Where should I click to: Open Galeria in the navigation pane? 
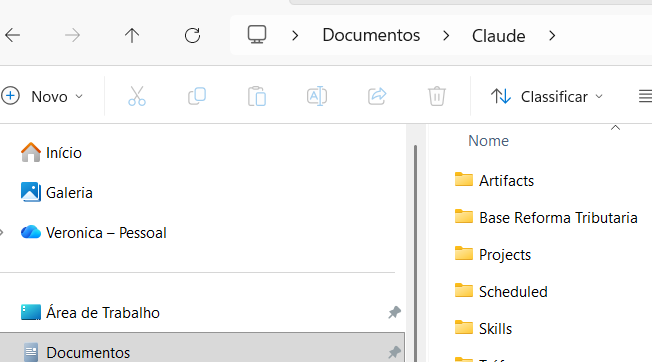[x=57, y=192]
